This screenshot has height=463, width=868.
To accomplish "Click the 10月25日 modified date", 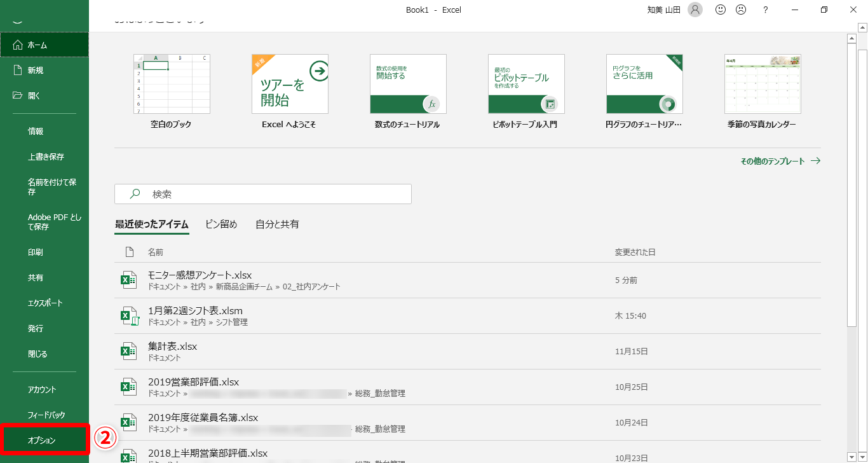I will (632, 387).
